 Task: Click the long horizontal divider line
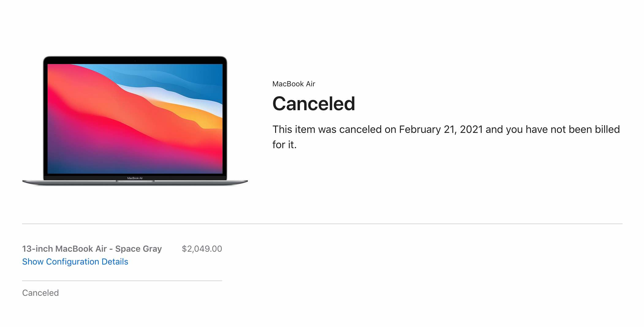[x=322, y=224]
